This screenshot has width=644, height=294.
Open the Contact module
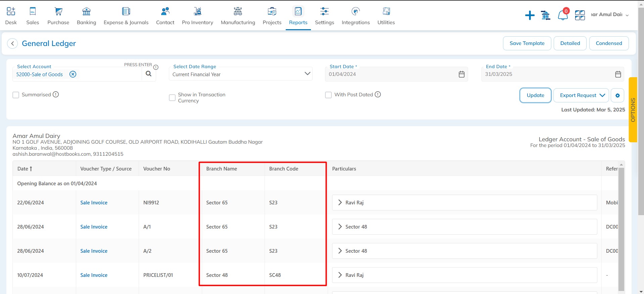coord(165,16)
